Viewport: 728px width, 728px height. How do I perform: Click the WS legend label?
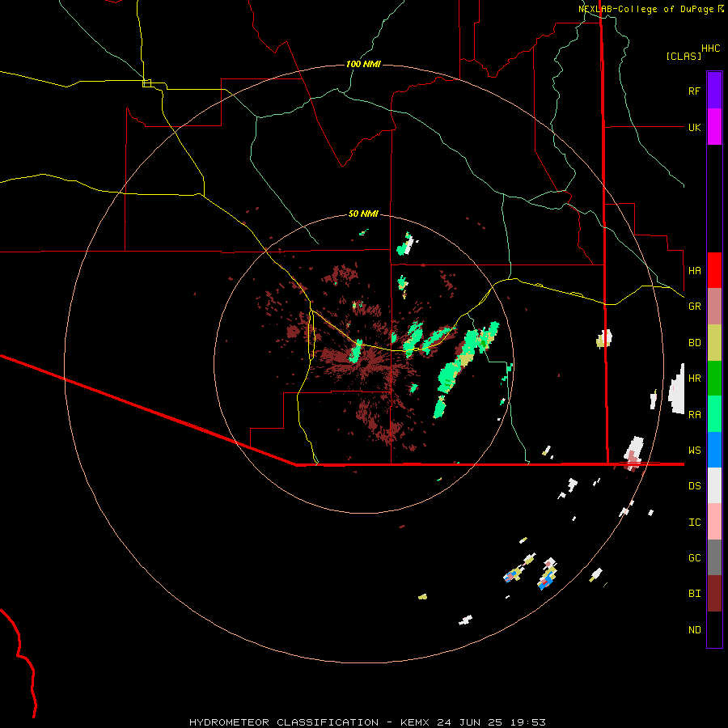point(694,451)
